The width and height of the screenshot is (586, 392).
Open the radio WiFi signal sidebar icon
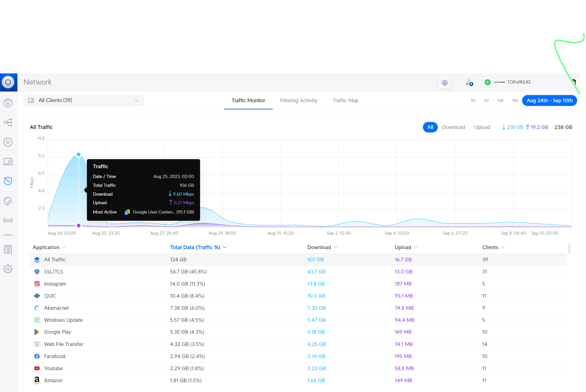coord(8,220)
